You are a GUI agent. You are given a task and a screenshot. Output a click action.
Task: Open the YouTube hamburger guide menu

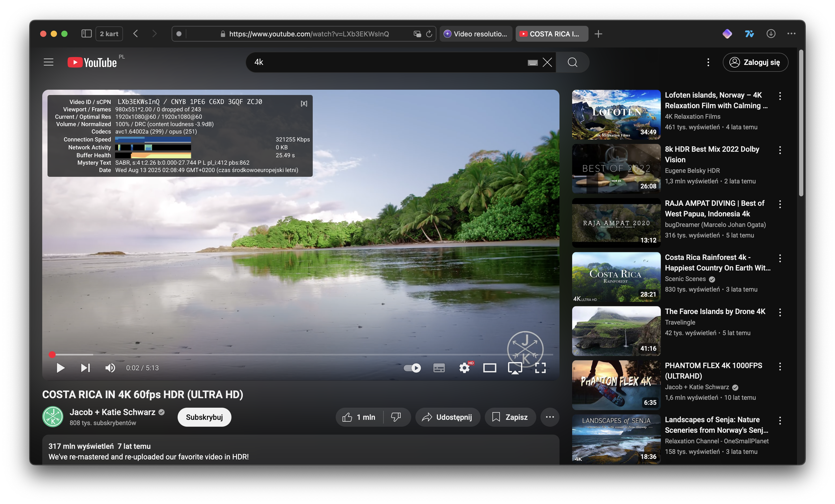point(49,62)
